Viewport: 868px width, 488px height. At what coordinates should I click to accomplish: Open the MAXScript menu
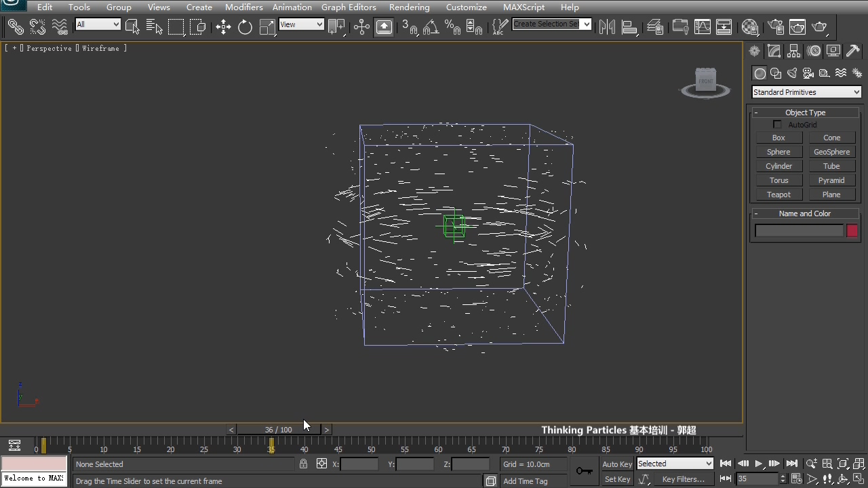(x=524, y=7)
